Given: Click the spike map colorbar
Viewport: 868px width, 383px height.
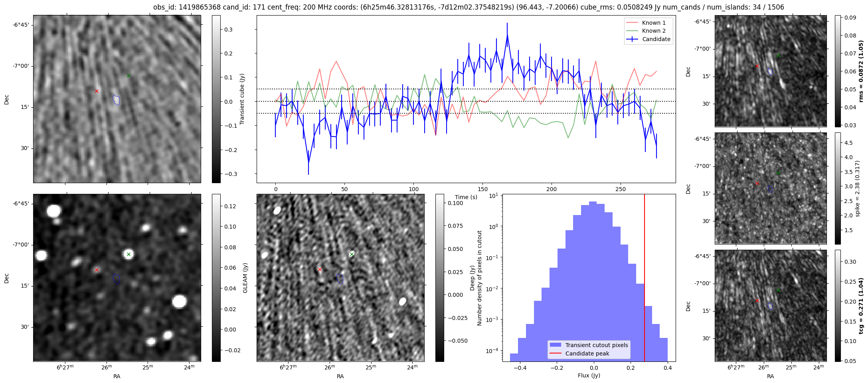Looking at the screenshot, I should 838,188.
